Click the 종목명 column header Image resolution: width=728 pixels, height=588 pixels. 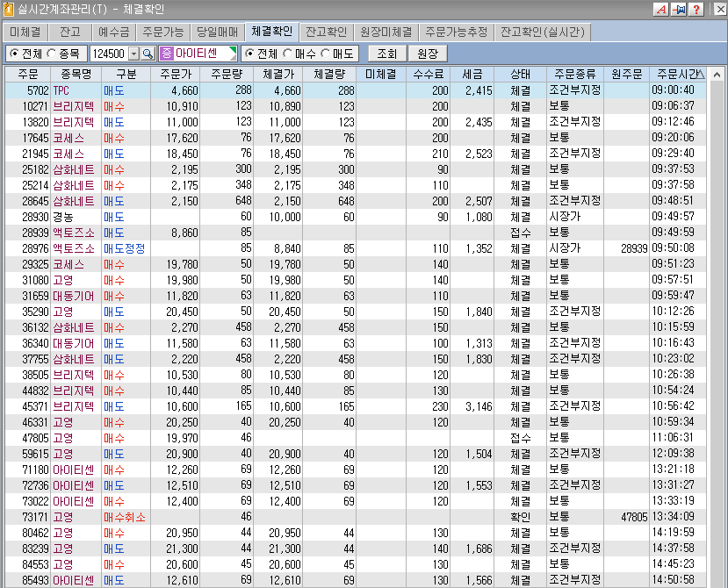(76, 75)
